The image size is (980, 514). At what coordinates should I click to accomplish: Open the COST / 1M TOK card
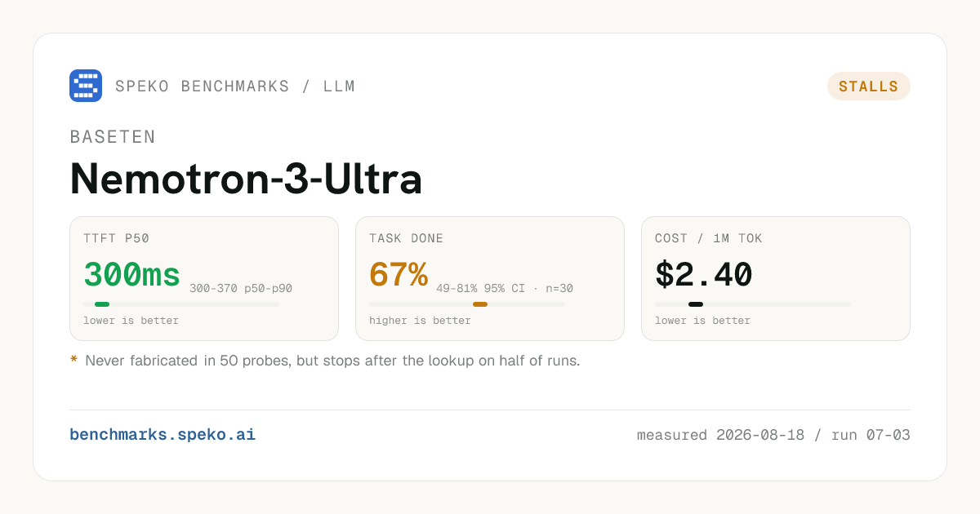(x=776, y=278)
